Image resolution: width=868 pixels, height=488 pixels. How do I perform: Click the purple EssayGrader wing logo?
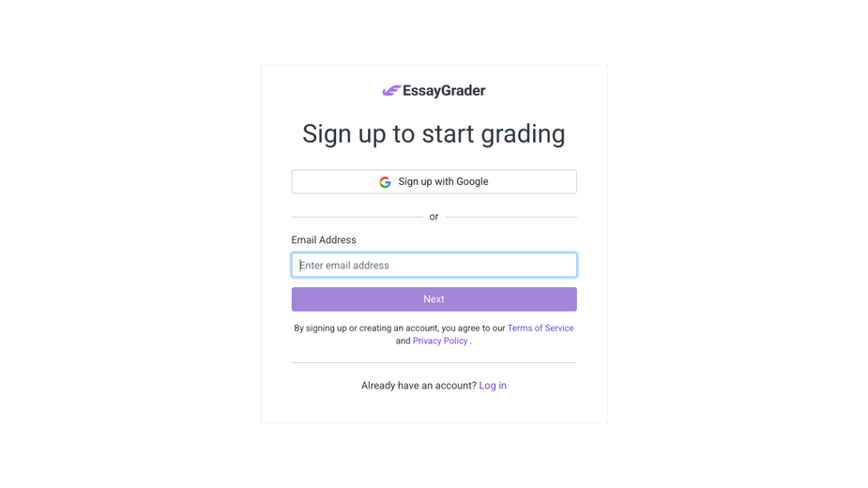(391, 91)
